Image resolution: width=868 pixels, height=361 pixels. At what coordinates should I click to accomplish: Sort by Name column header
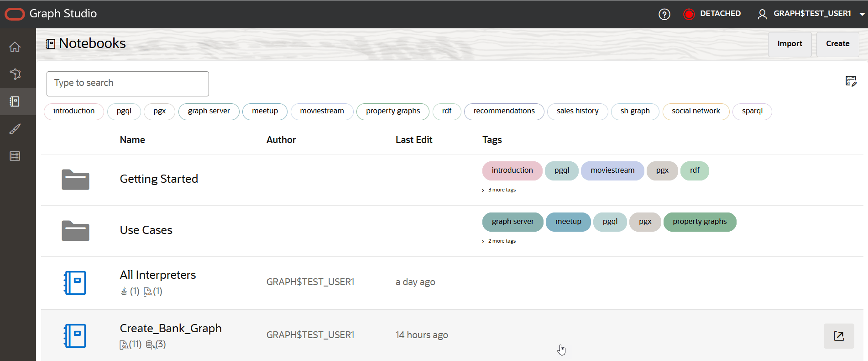(x=132, y=140)
